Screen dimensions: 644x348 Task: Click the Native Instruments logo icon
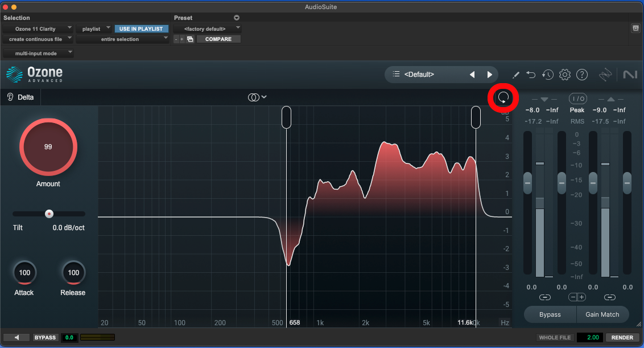tap(630, 75)
